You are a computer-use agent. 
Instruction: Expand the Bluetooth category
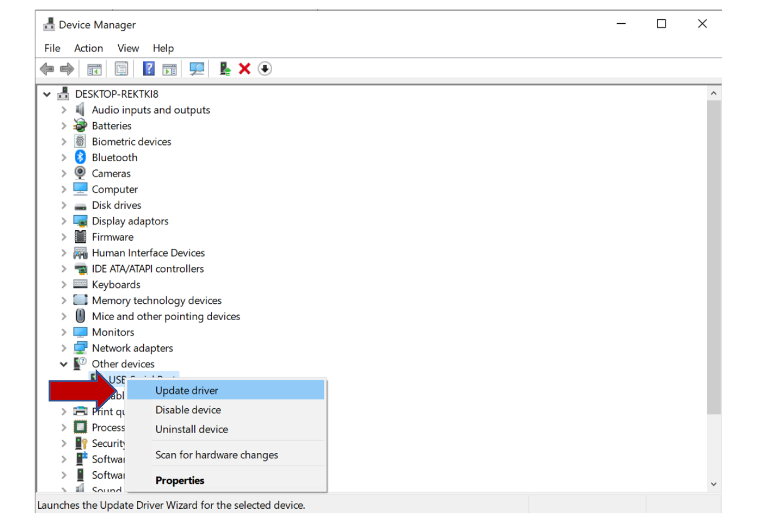pos(64,158)
